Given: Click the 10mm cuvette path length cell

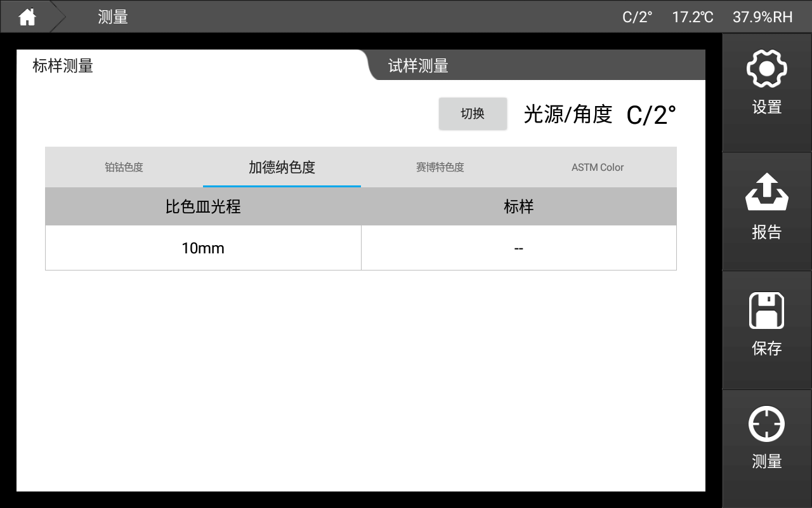Looking at the screenshot, I should tap(203, 248).
